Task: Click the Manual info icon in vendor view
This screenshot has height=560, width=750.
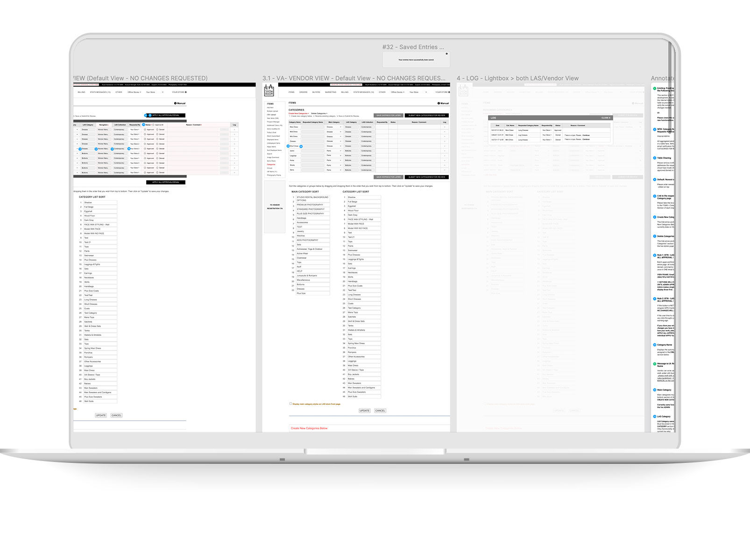Action: 439,103
